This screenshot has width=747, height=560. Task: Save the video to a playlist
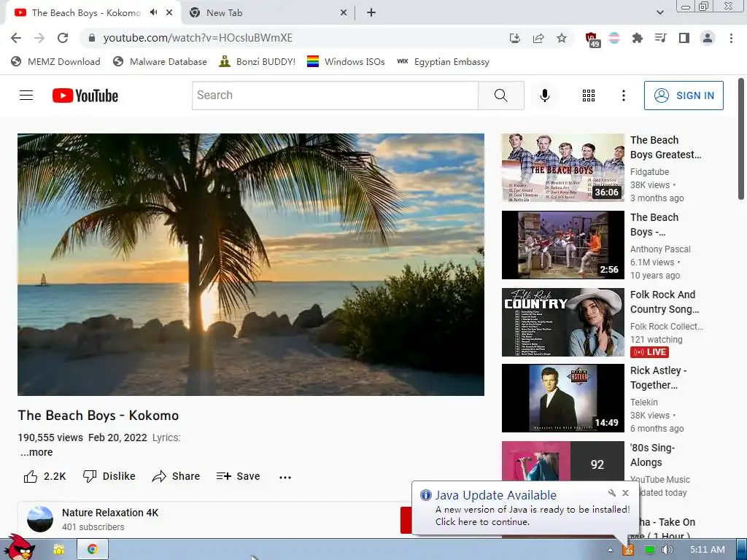[x=238, y=476]
